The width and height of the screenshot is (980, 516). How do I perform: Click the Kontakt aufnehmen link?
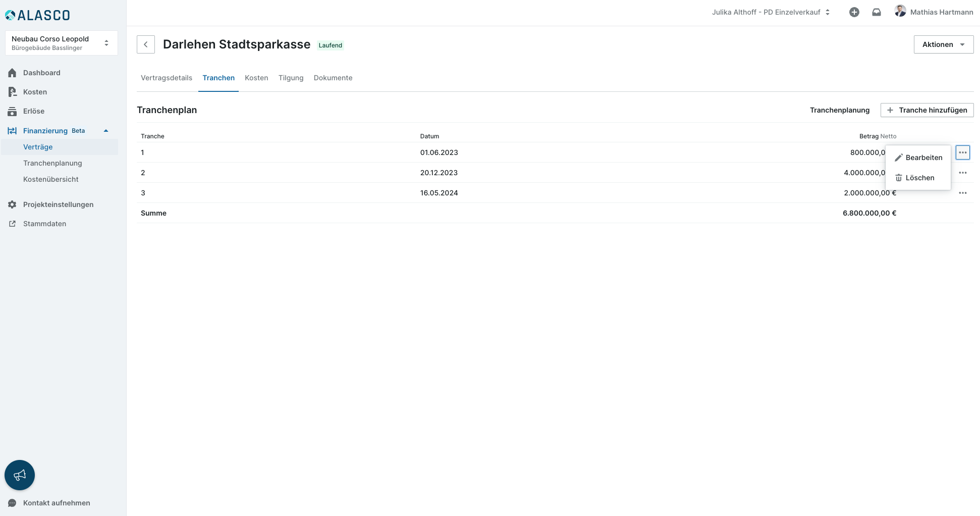click(57, 503)
